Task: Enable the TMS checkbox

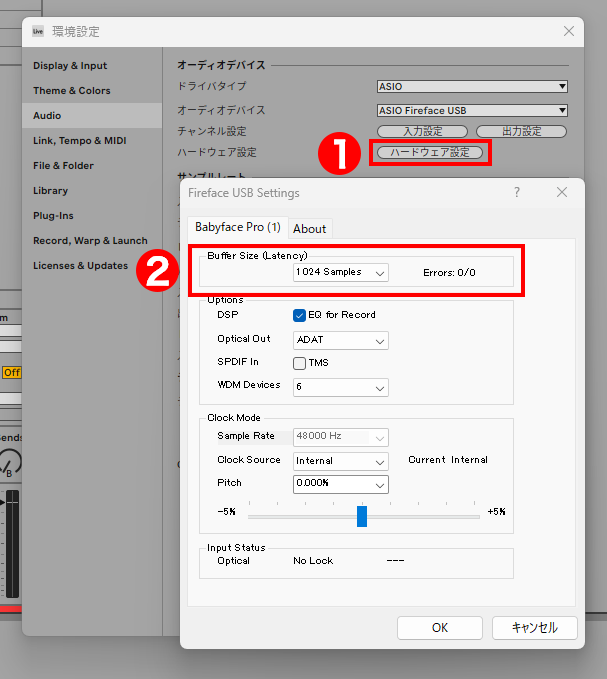Action: (300, 363)
